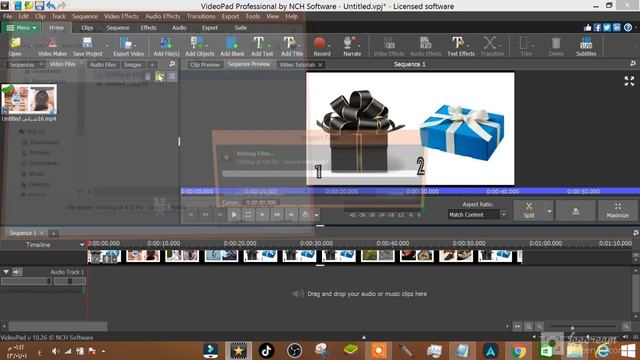Mute Audio Track 1 speaker icon

coord(17,271)
